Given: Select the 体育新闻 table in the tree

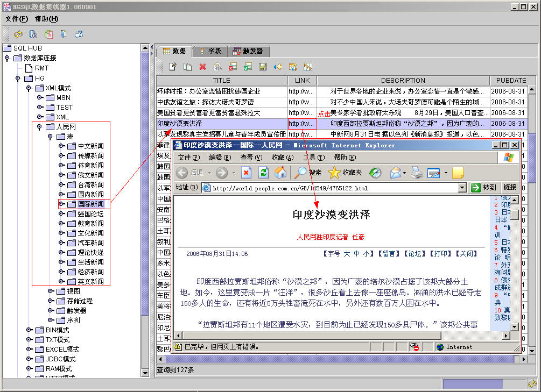Looking at the screenshot, I should tap(91, 166).
